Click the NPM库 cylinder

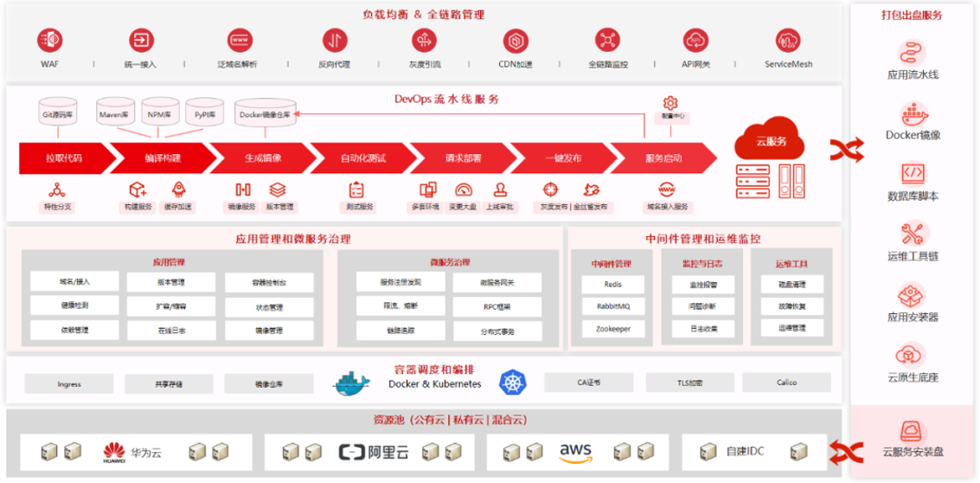coord(159,113)
